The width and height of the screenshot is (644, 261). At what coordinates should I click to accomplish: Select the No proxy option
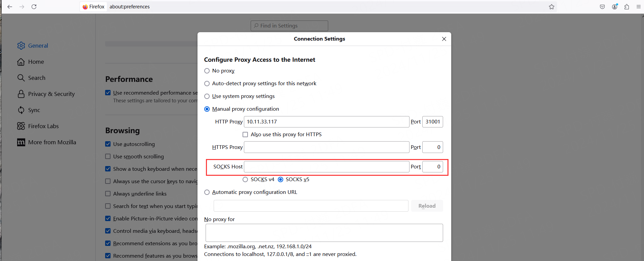[207, 71]
